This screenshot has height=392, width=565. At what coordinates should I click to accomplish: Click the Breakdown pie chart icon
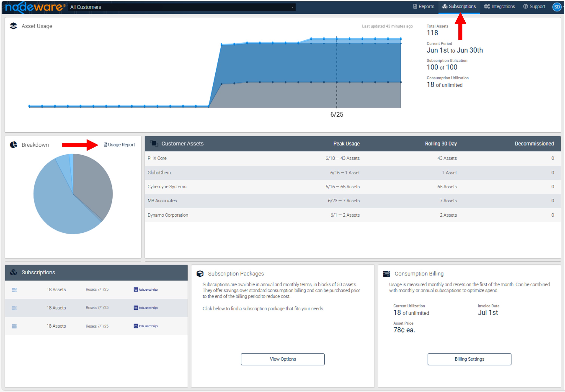13,145
